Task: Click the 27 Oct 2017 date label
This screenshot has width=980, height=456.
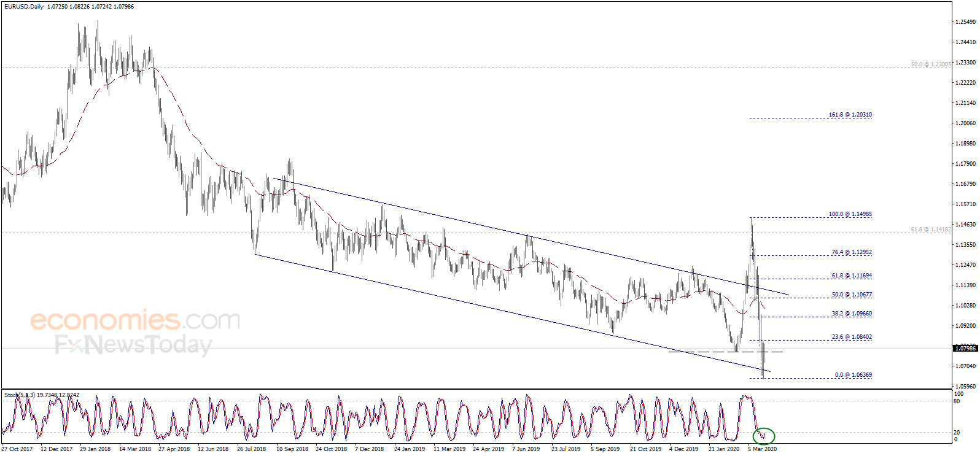Action: (17, 449)
